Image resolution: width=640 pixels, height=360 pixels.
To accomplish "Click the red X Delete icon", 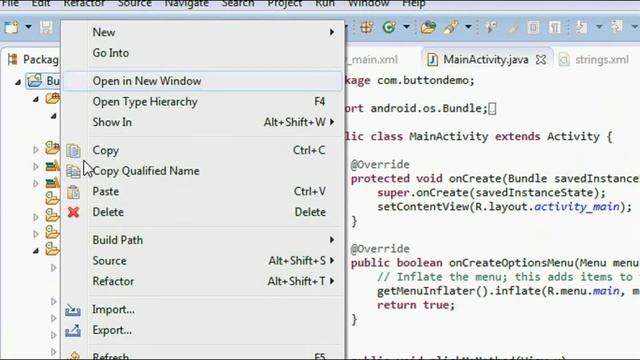I will 73,212.
